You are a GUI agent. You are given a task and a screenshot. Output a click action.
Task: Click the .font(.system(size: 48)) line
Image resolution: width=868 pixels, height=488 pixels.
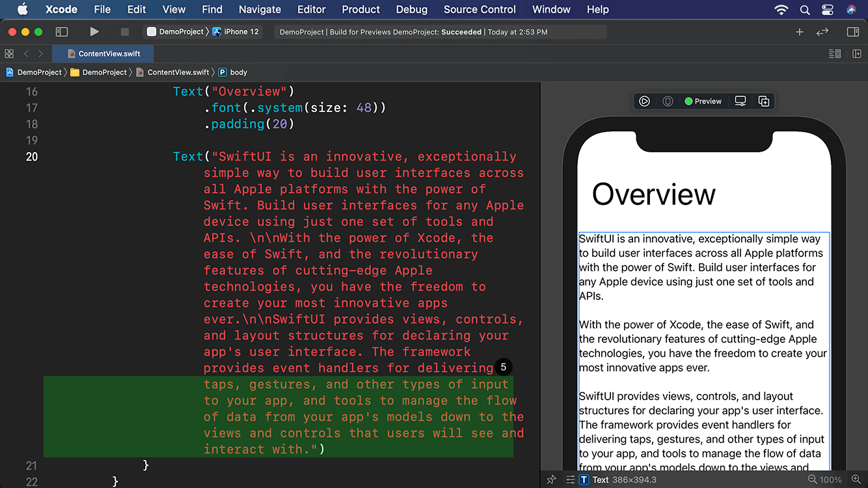tap(295, 108)
